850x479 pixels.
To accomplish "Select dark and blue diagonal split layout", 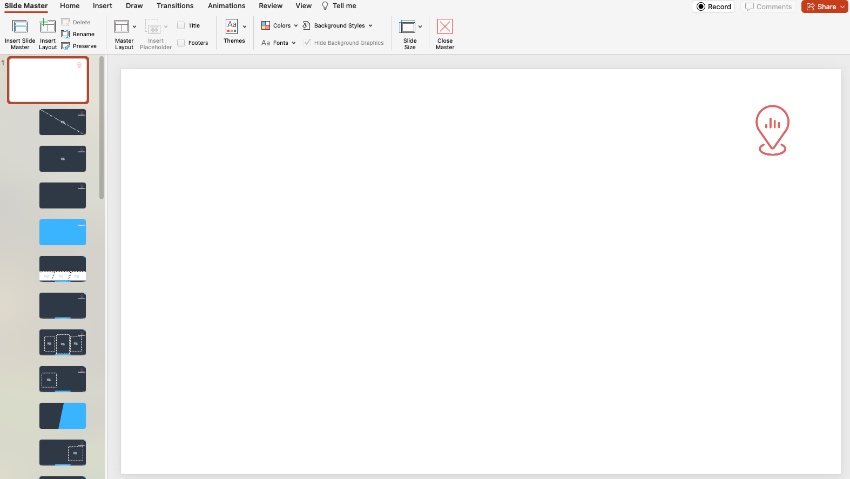I will [x=62, y=416].
